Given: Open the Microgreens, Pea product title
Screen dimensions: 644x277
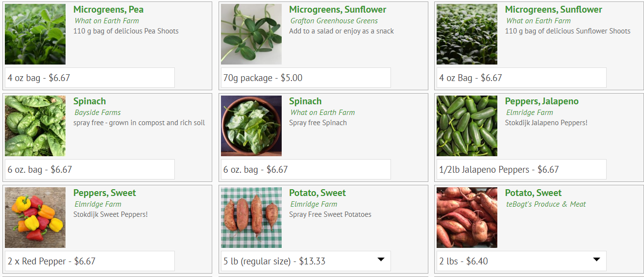Looking at the screenshot, I should coord(108,10).
